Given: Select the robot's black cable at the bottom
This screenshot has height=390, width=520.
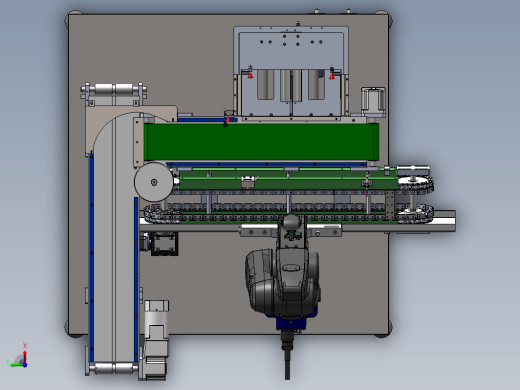Looking at the screenshot, I should [287, 354].
